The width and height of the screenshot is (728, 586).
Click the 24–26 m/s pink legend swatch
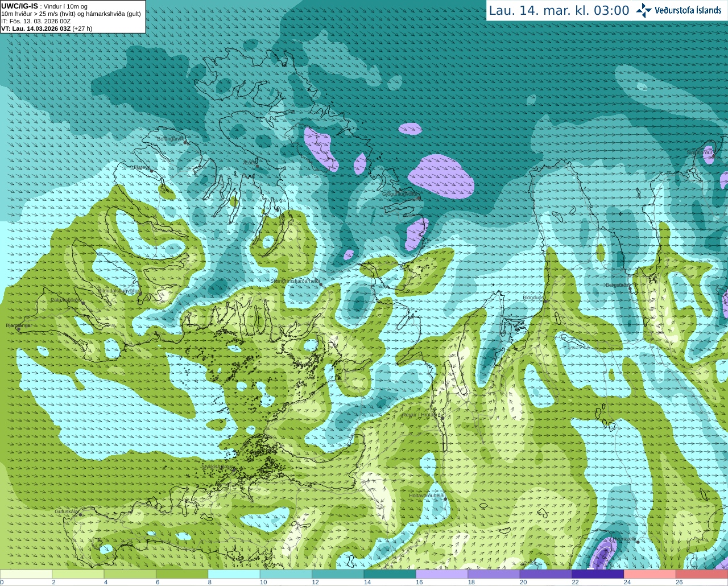(650, 574)
